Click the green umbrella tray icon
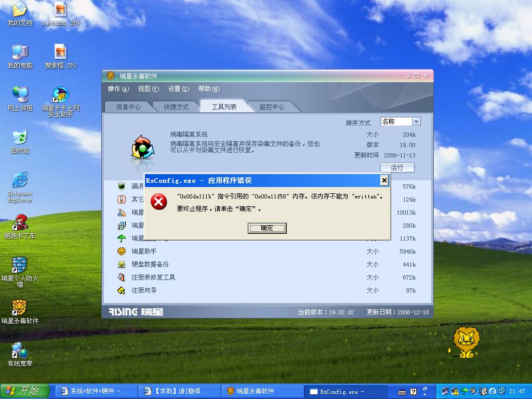This screenshot has height=399, width=532. pyautogui.click(x=464, y=391)
